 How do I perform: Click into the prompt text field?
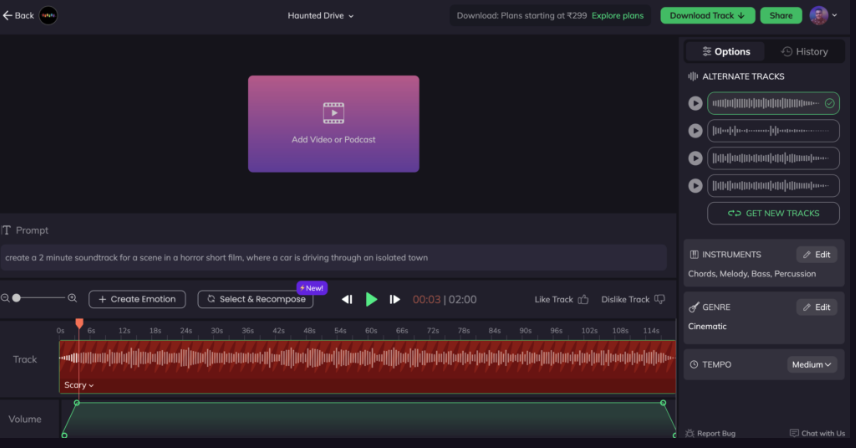pyautogui.click(x=334, y=258)
